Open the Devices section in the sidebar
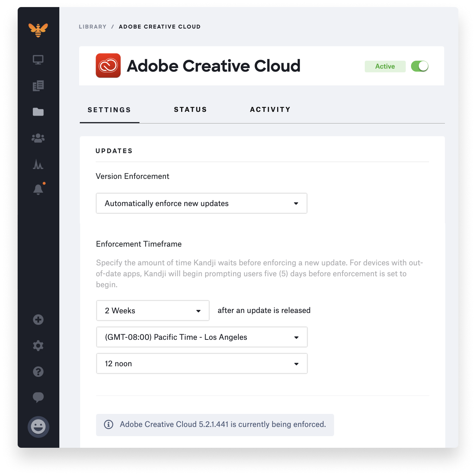 38,59
